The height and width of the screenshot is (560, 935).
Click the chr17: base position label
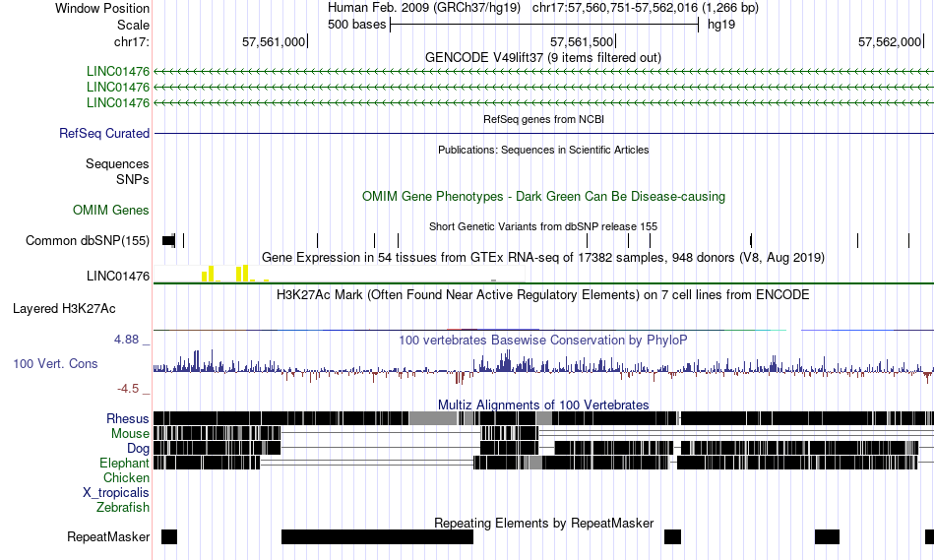[x=132, y=41]
